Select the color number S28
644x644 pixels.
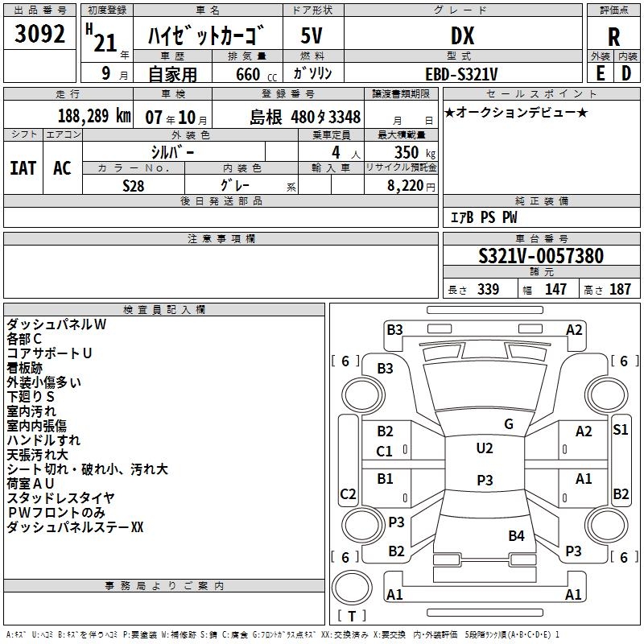coord(134,186)
